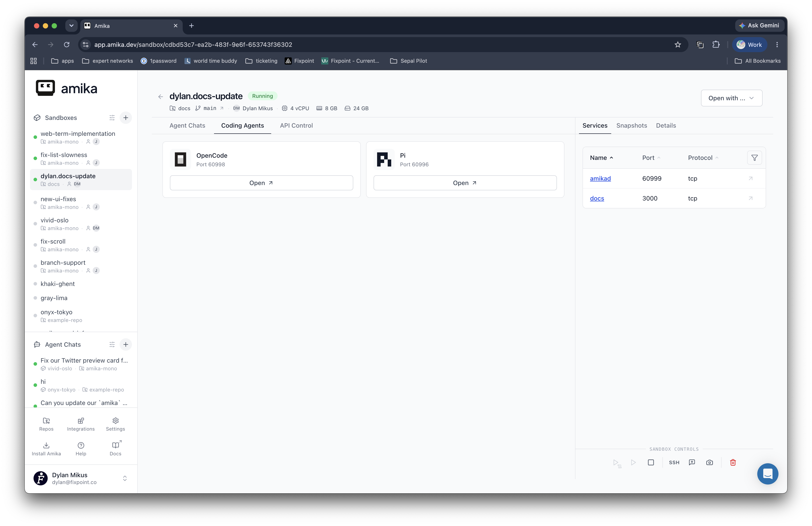Screen dimensions: 812x526
Task: Sort services by Port column
Action: click(x=652, y=158)
